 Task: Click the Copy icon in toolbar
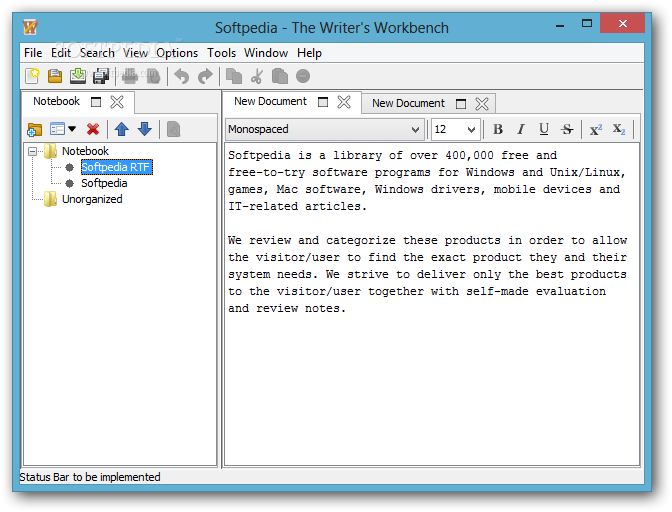(x=234, y=76)
